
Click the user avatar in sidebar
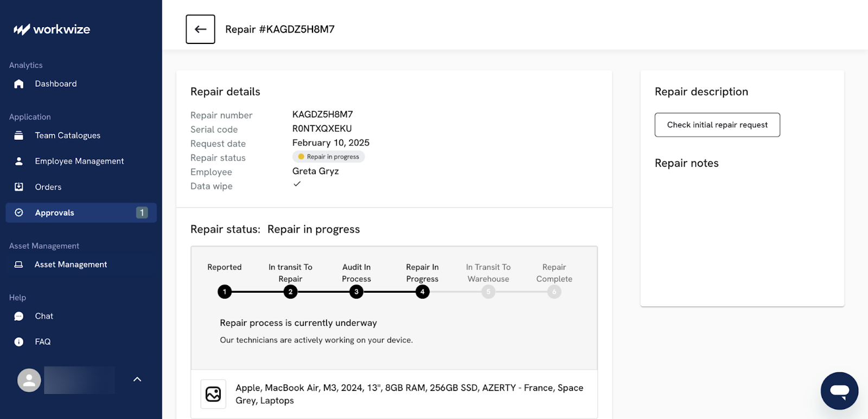click(29, 381)
